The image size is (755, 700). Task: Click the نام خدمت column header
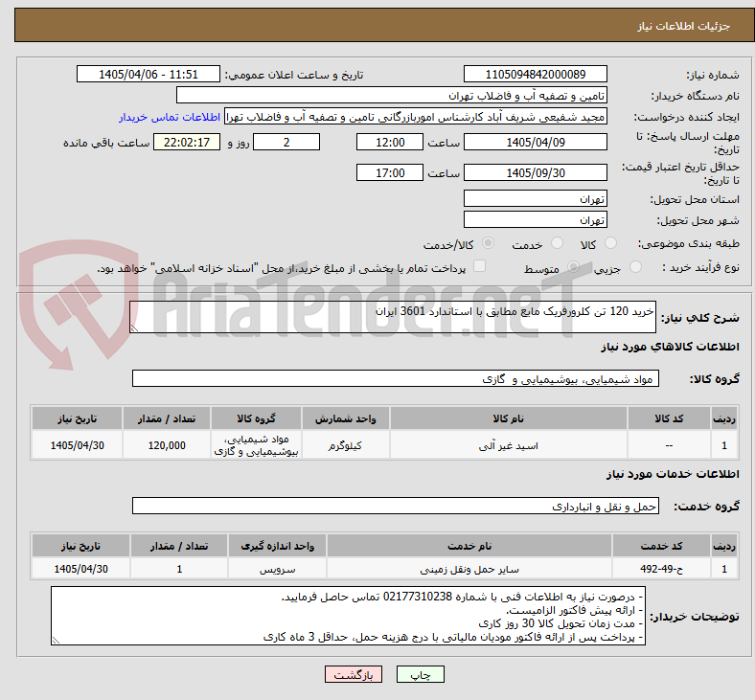click(x=469, y=546)
